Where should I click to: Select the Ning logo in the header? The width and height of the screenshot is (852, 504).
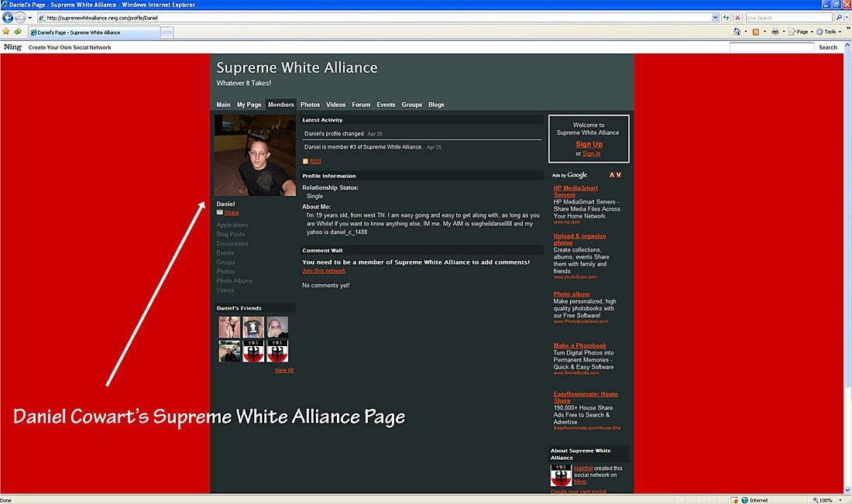click(12, 46)
